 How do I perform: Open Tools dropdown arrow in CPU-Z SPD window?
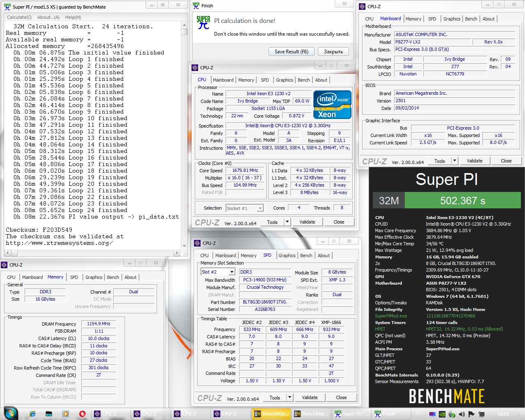[x=290, y=397]
